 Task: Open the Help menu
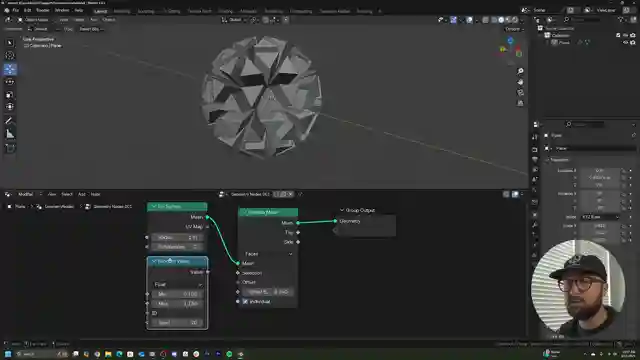79,10
